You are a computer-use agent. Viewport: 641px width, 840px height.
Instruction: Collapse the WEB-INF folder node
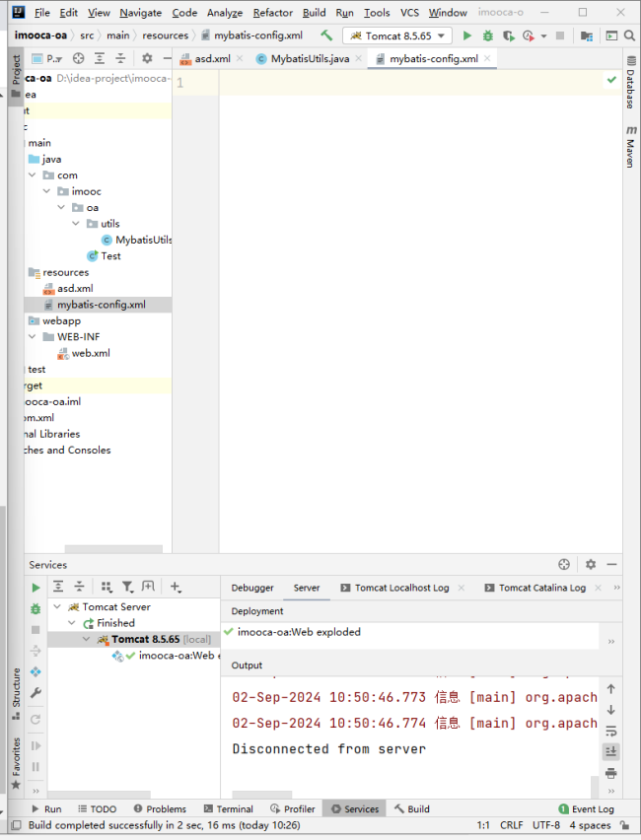click(x=33, y=336)
